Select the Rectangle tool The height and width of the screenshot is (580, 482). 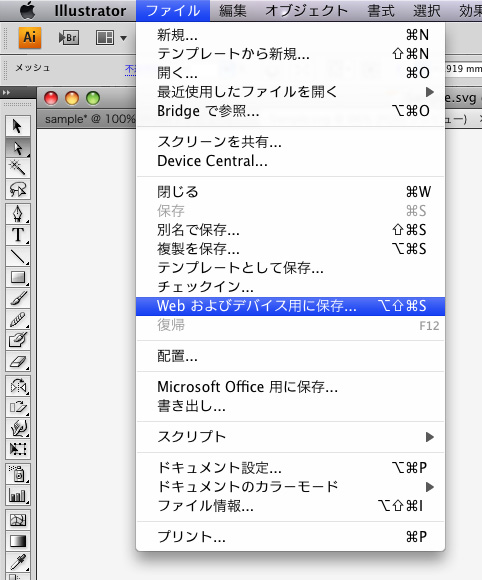tap(17, 277)
